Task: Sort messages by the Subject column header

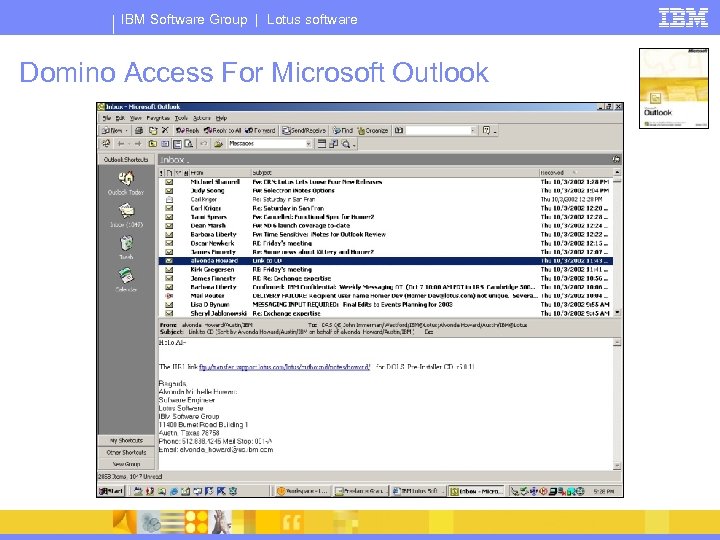Action: [x=395, y=173]
